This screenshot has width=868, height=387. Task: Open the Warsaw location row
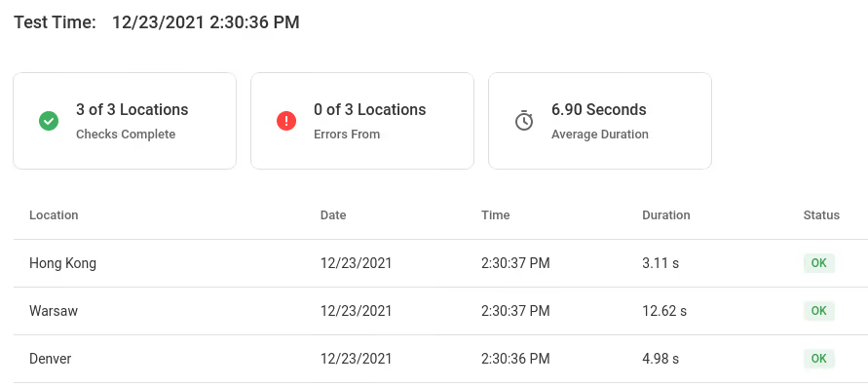click(x=440, y=311)
